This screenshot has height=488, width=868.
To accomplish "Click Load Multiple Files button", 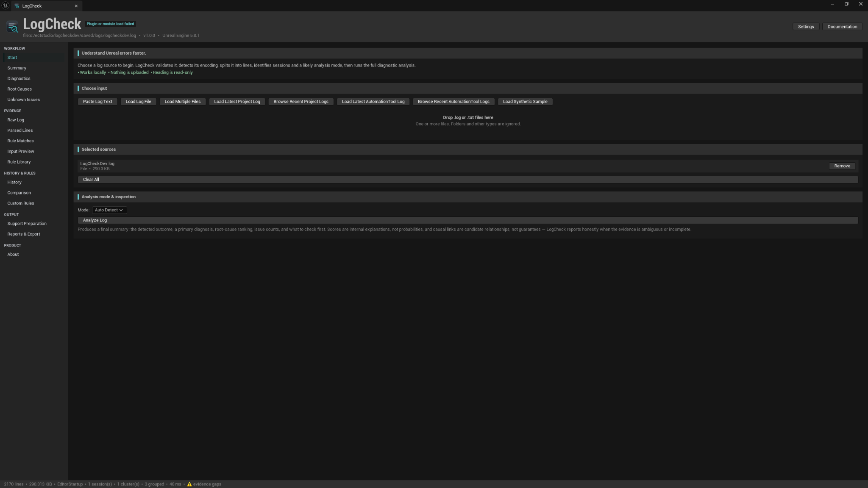I will coord(183,102).
